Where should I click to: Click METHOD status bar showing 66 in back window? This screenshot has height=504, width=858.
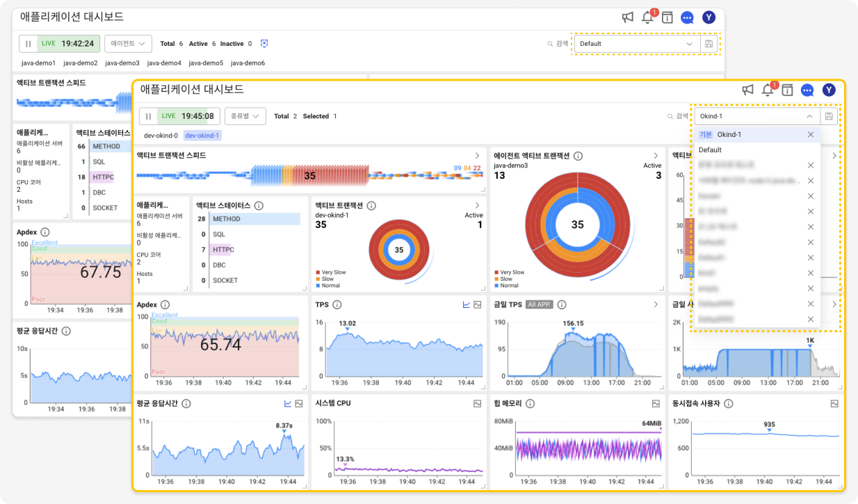click(x=110, y=147)
